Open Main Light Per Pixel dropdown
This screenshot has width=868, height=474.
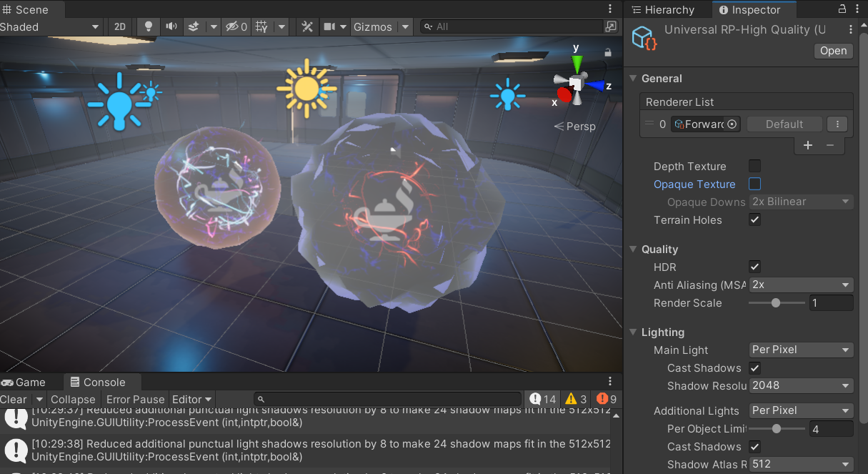[x=801, y=350]
